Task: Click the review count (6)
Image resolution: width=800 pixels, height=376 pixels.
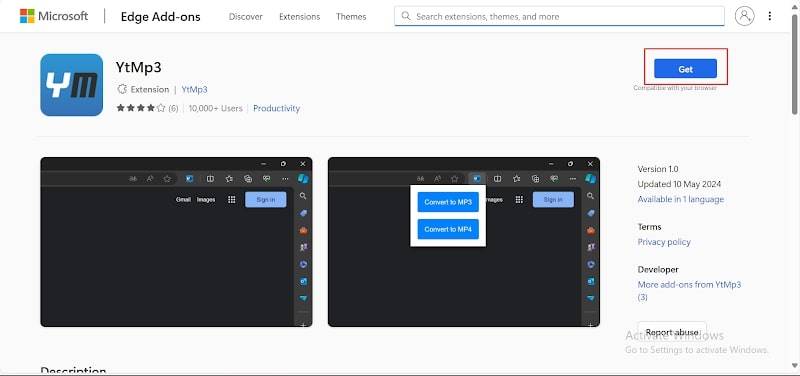Action: click(173, 108)
